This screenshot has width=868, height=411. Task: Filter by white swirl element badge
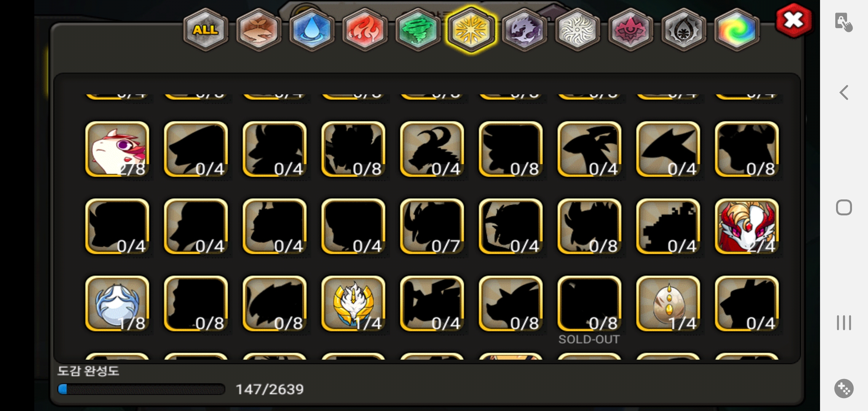(x=578, y=30)
